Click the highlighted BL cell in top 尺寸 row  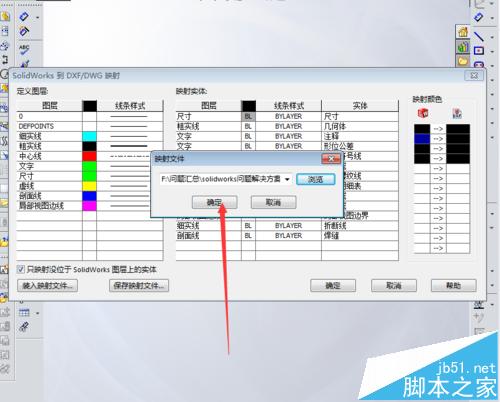pos(248,116)
